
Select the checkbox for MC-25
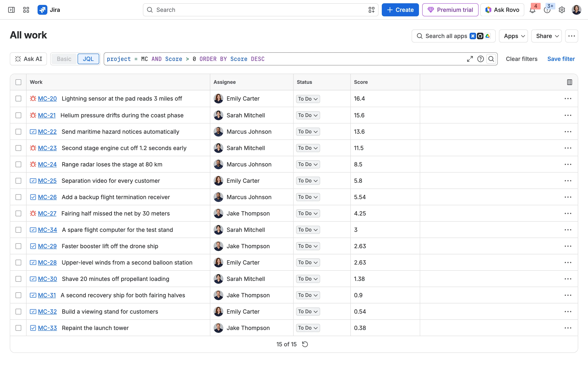click(18, 181)
